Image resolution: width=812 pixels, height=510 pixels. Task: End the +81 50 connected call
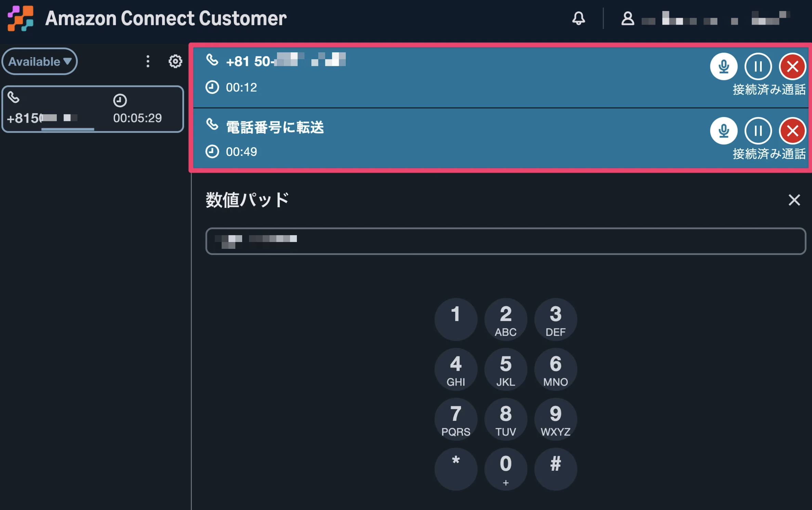click(793, 66)
